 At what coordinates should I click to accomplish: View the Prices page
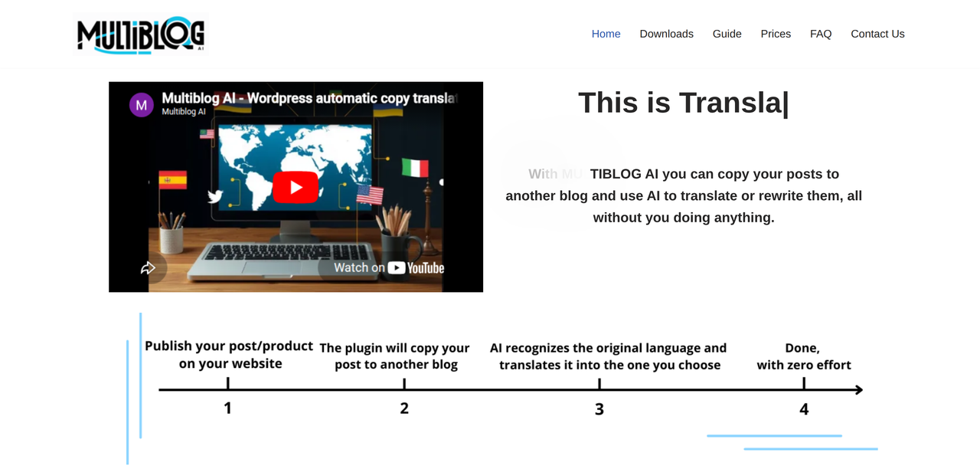coord(776,34)
